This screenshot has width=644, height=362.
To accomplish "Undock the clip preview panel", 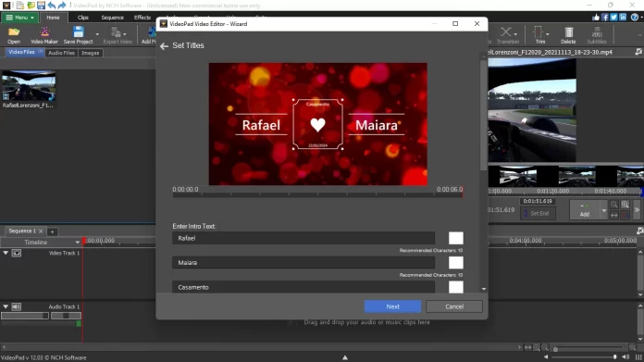I will (x=638, y=52).
